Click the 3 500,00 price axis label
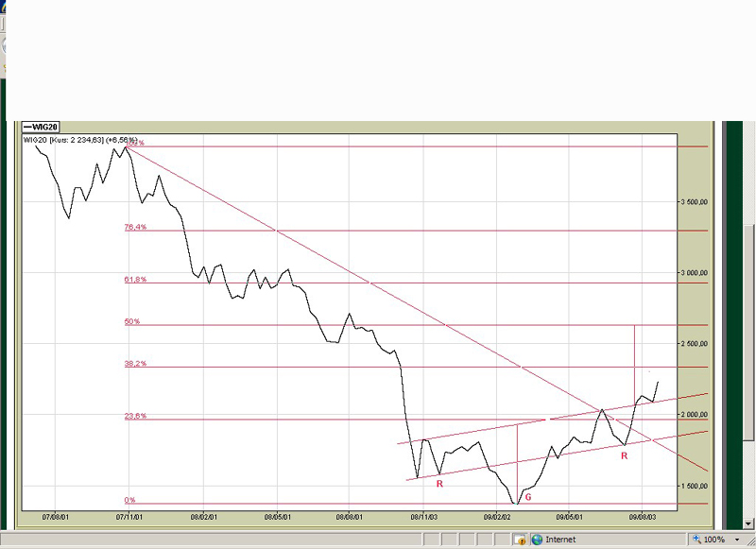 pos(694,202)
